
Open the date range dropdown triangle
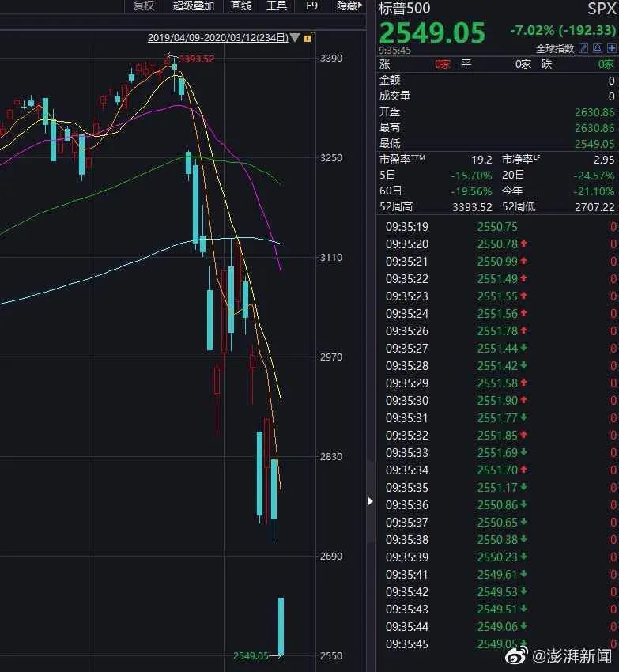click(x=295, y=38)
